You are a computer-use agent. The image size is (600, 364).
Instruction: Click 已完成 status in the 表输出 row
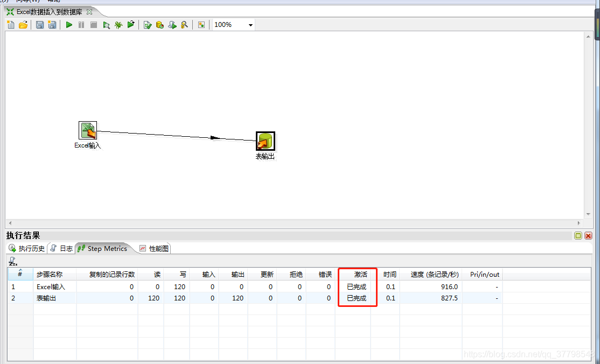point(357,298)
